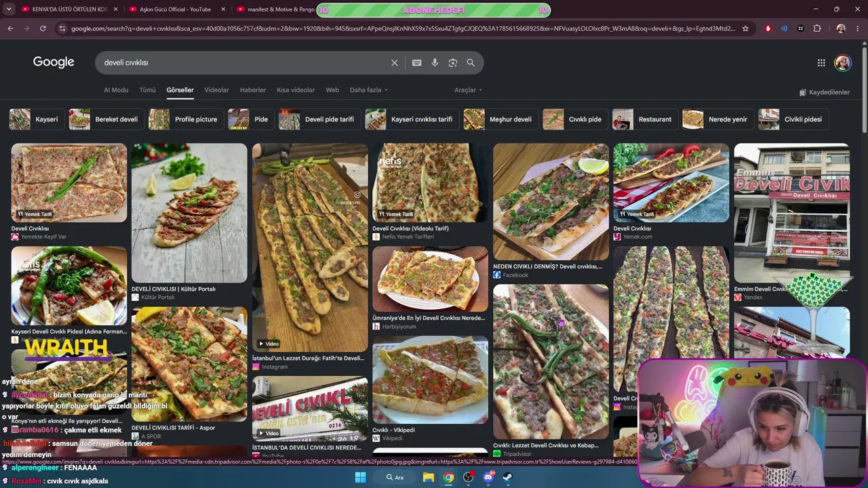Open Discord from the taskbar

coord(488,477)
